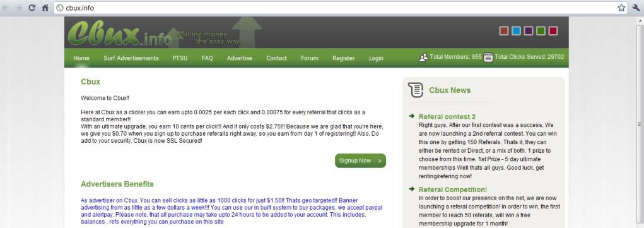
Task: Open the FAQ page
Action: pyautogui.click(x=207, y=58)
